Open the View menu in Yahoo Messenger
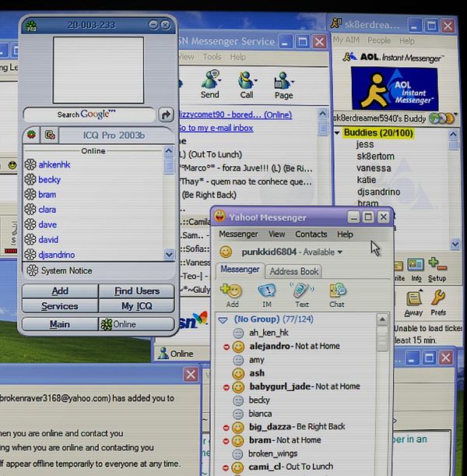 tap(276, 234)
